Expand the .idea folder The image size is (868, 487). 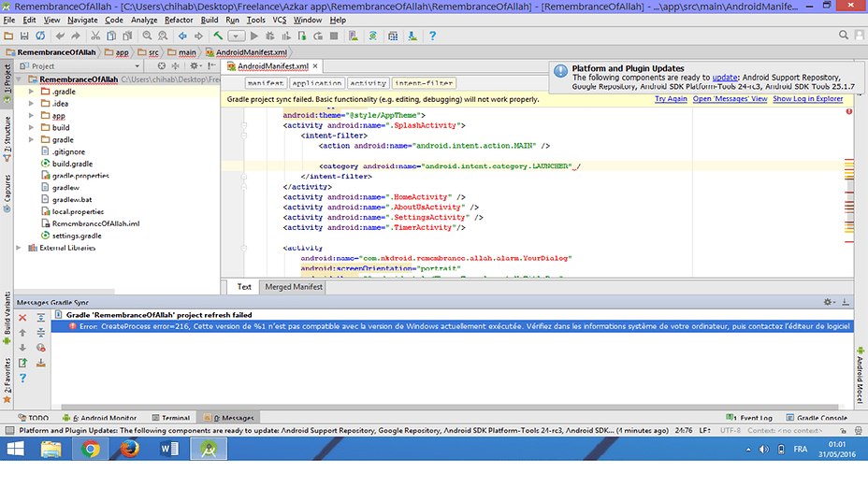tap(31, 104)
